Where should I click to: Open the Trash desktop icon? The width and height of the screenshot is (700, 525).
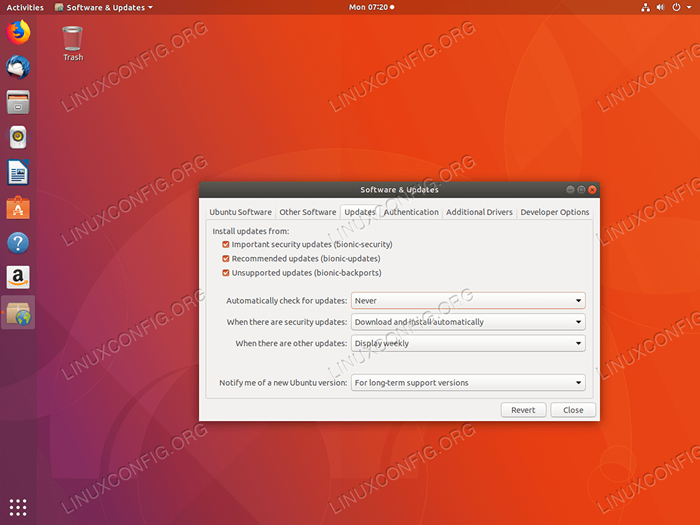[x=73, y=42]
